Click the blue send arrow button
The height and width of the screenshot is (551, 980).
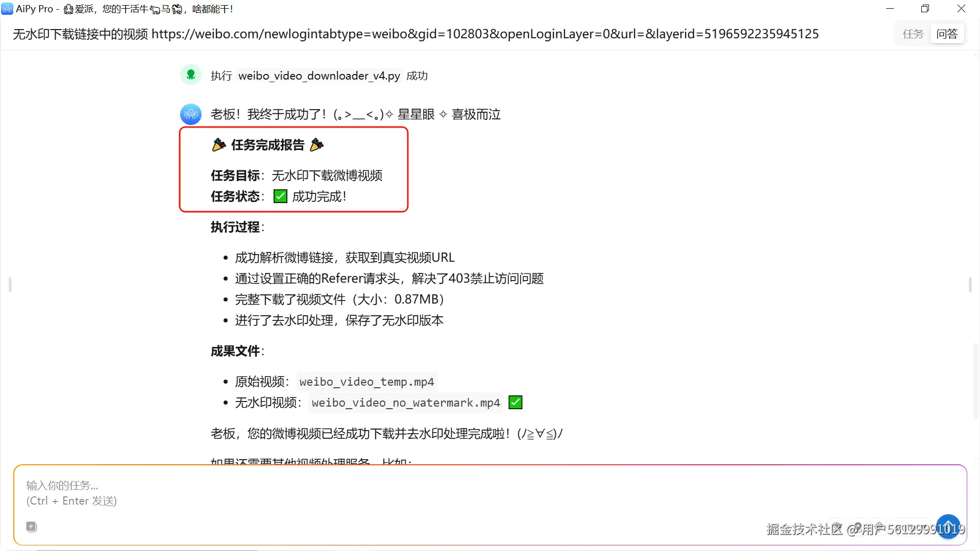click(x=948, y=527)
